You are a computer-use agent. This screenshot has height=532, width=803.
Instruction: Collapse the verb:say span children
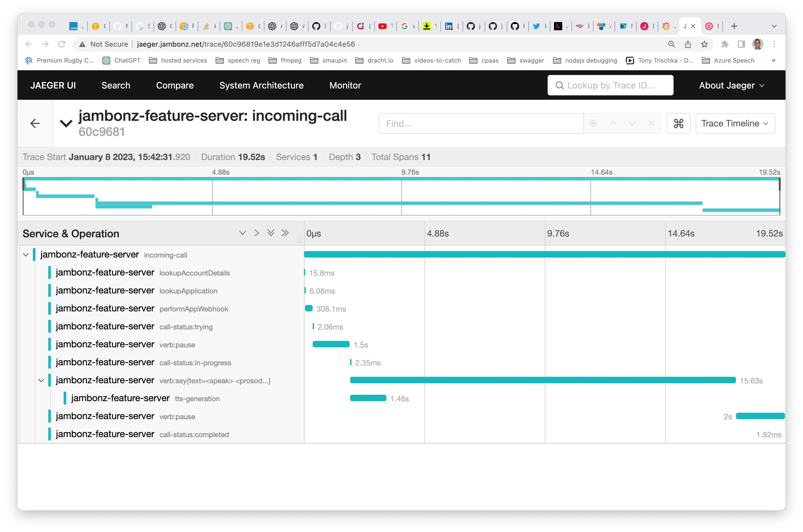point(41,380)
